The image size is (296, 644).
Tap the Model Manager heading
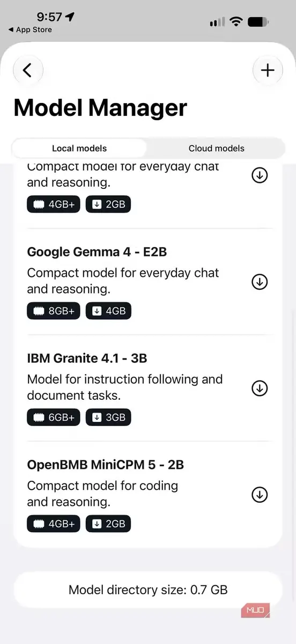pos(100,108)
